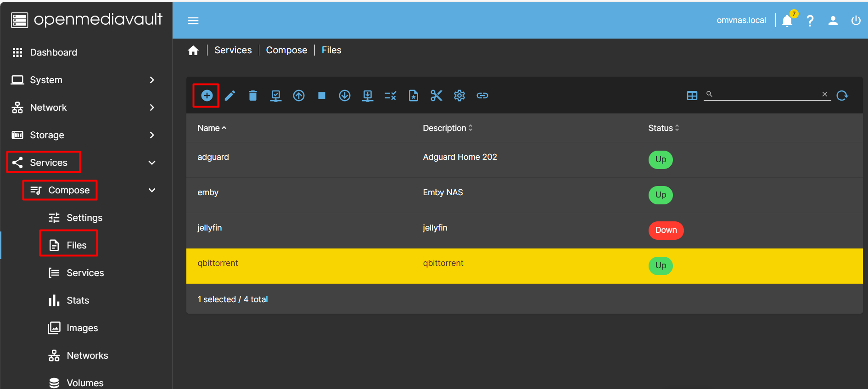
Task: Click the Stop square icon
Action: tap(322, 96)
